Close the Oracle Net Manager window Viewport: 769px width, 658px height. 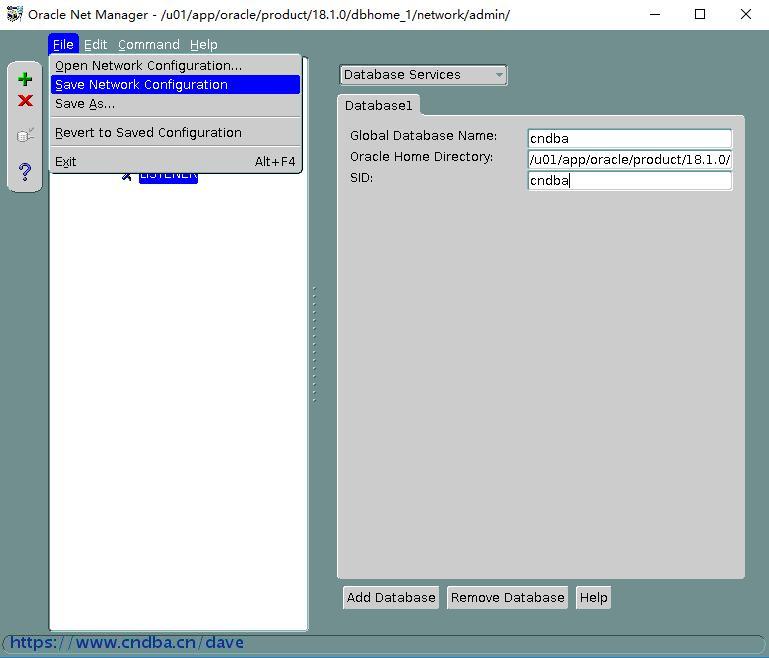click(745, 14)
